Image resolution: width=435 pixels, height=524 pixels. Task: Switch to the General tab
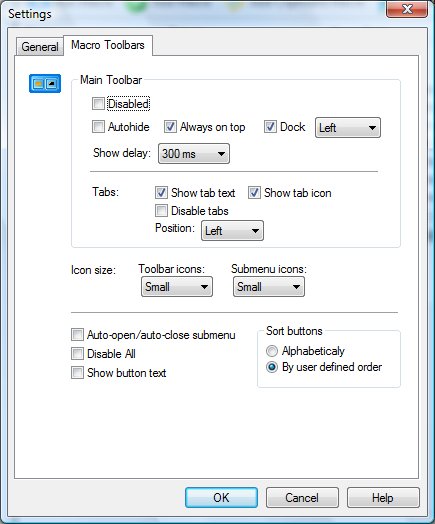(x=40, y=47)
